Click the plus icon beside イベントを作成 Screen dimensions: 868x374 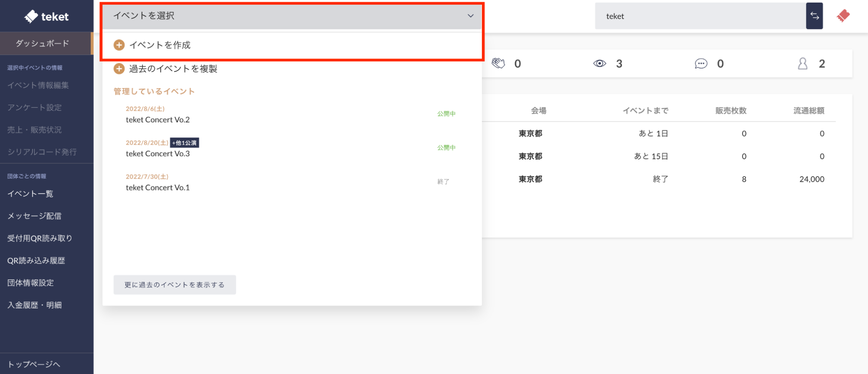[x=119, y=45]
